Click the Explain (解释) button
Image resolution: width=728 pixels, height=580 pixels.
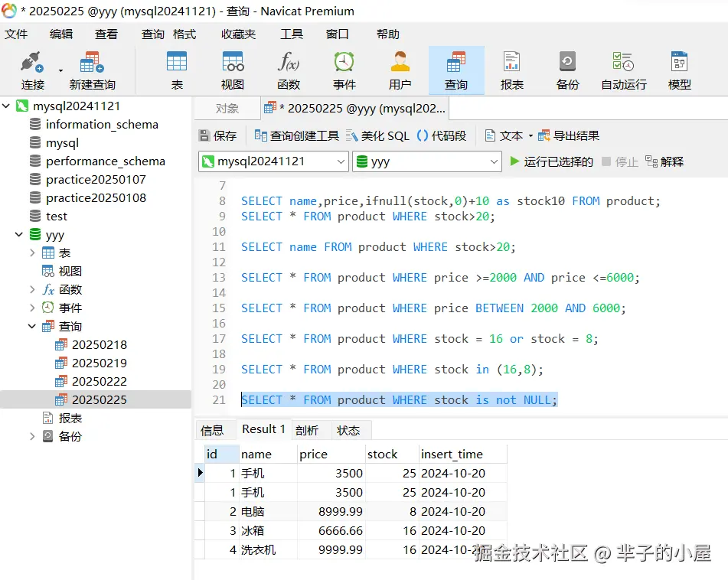coord(664,161)
